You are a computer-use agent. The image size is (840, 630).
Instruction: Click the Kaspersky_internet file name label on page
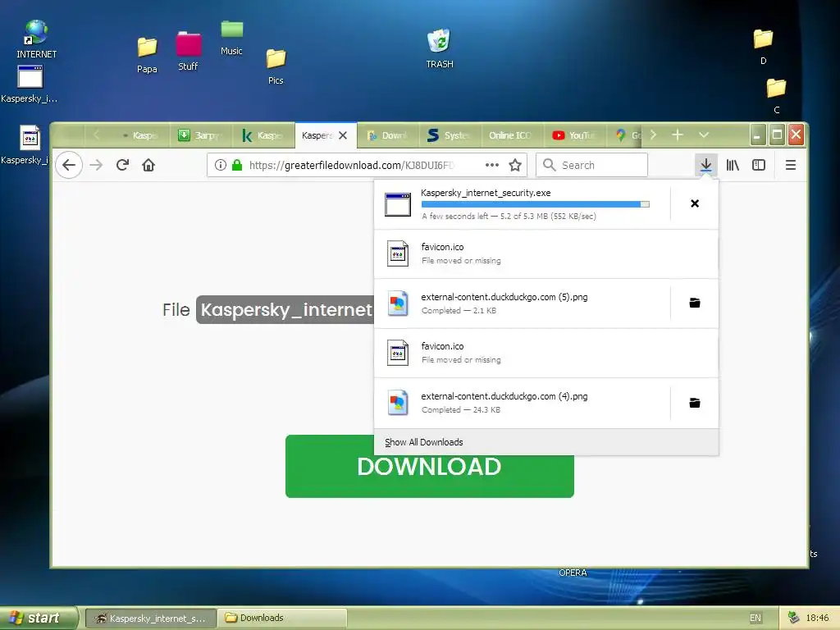285,309
